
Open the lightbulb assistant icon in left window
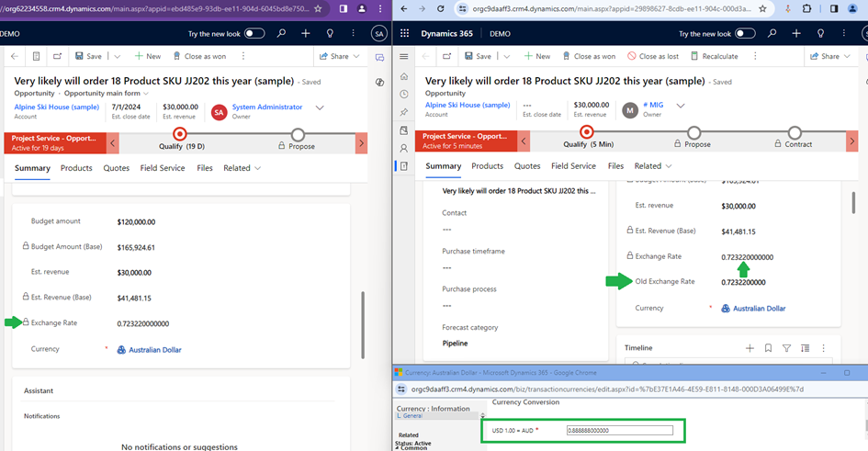point(330,33)
